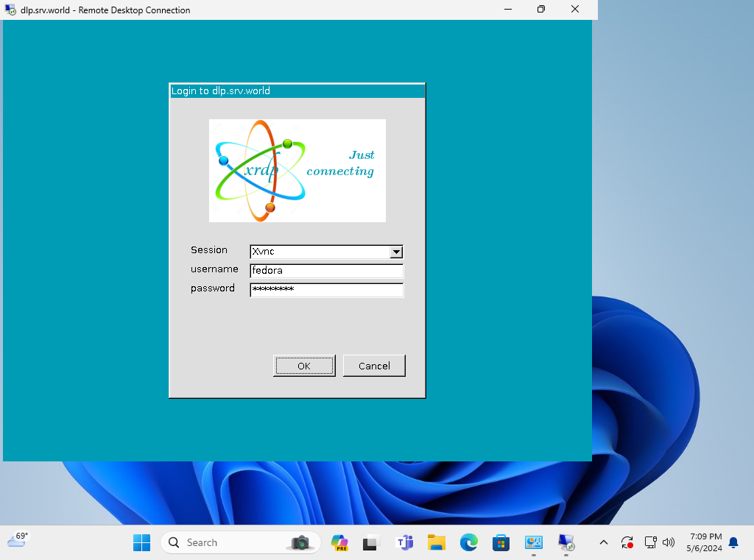
Task: Switch to Remote Desktop Connection taskbar icon
Action: point(566,542)
